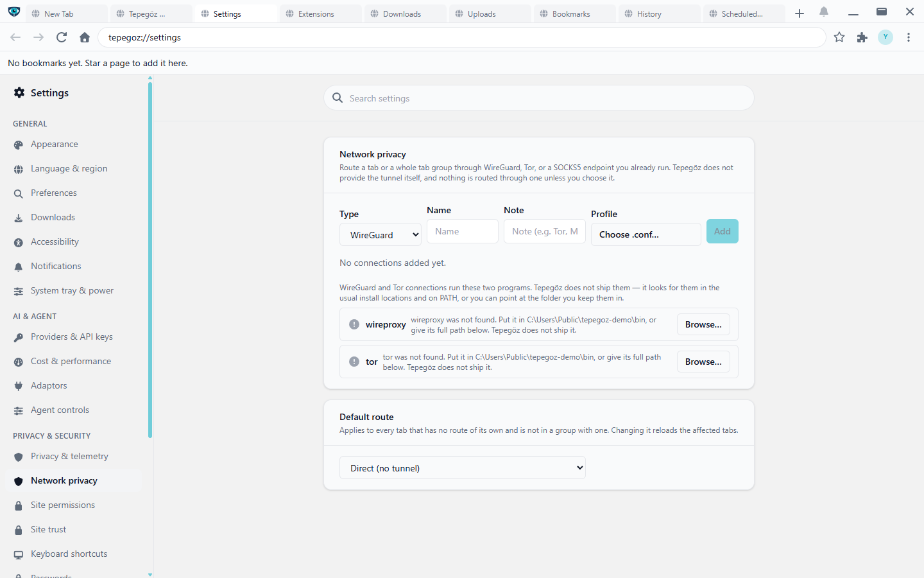This screenshot has height=578, width=924.
Task: Click the back navigation arrow
Action: pyautogui.click(x=15, y=37)
